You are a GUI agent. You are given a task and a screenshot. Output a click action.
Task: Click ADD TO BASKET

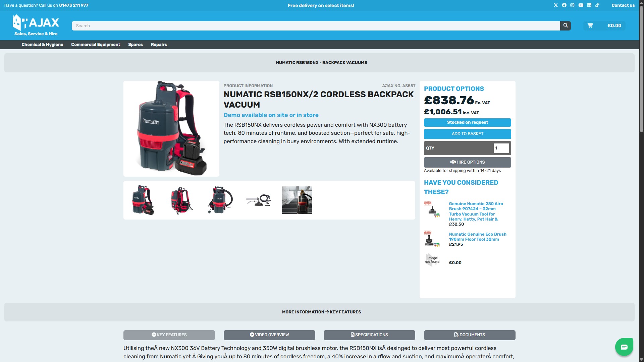(467, 134)
